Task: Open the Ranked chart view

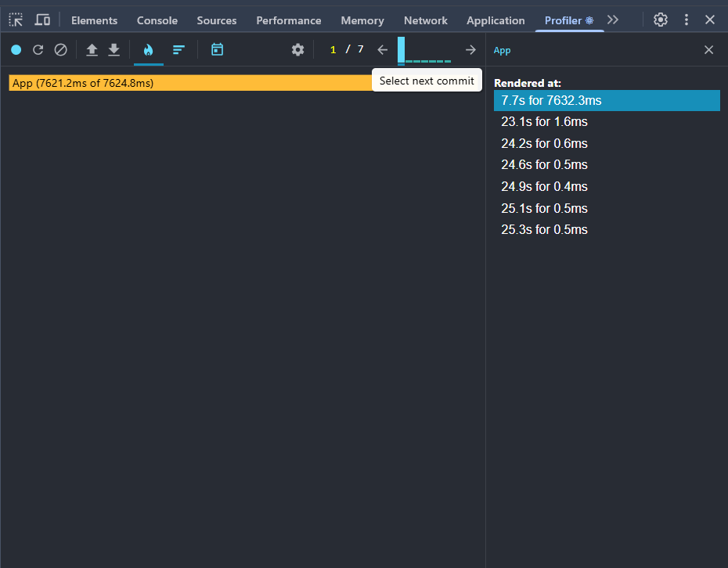Action: click(x=178, y=49)
